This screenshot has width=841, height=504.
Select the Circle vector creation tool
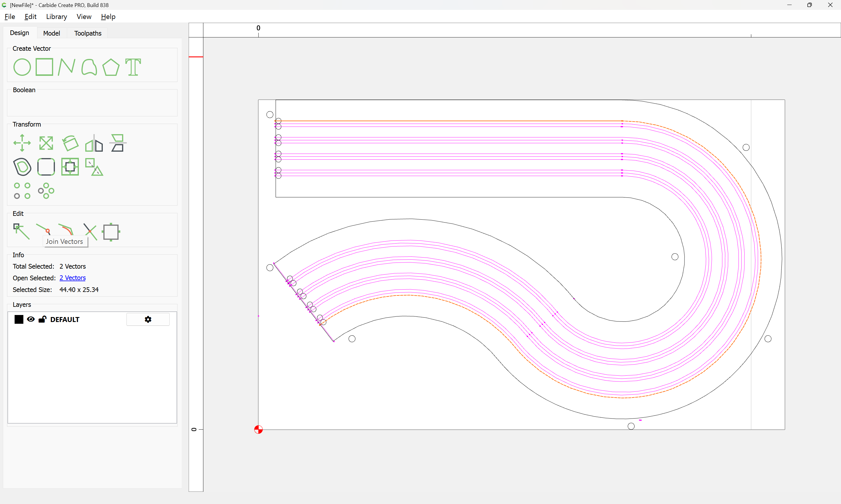point(22,67)
